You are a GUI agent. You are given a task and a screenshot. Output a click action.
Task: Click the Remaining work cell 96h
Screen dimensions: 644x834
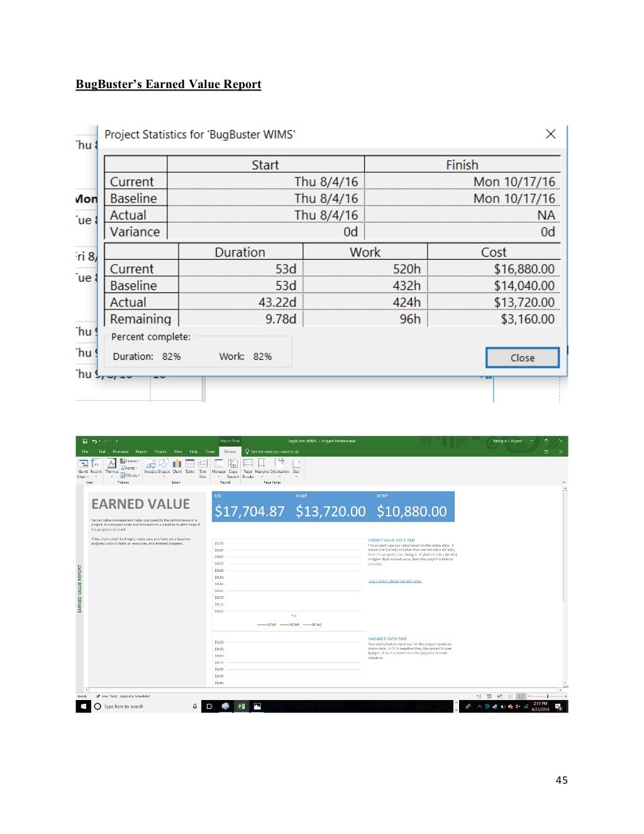coord(365,319)
